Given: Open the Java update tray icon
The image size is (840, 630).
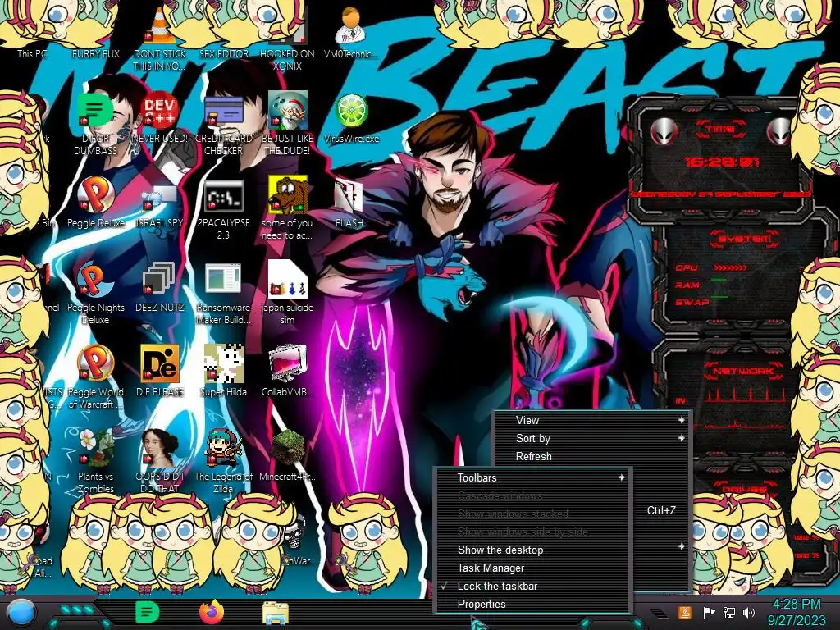Looking at the screenshot, I should [x=685, y=612].
